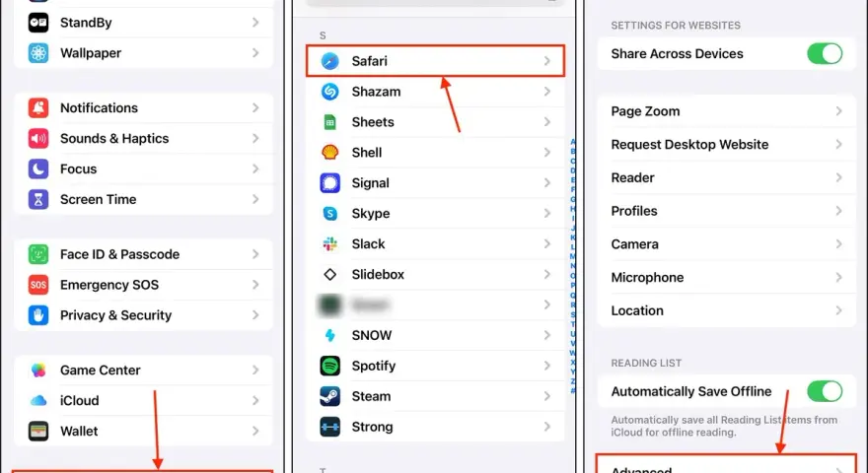
Task: Open Strong row chevron
Action: 546,427
